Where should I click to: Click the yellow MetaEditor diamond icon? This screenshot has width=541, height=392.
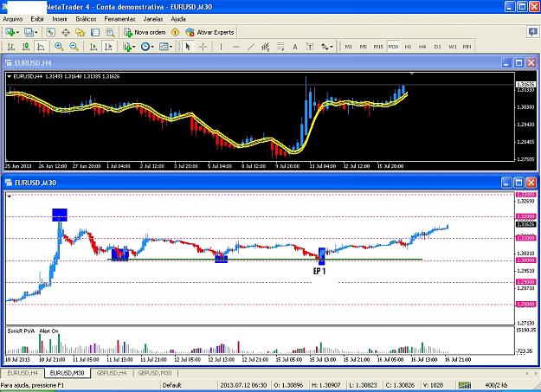(x=175, y=32)
